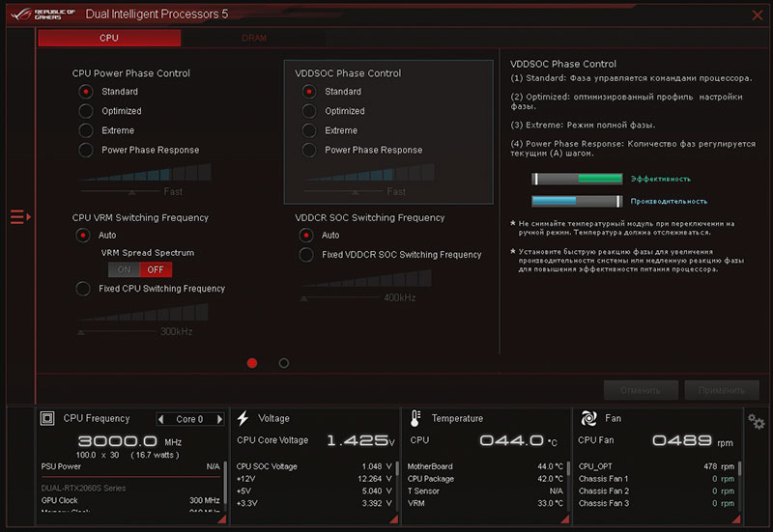The width and height of the screenshot is (773, 532).
Task: Click the CPU_OPT fan row
Action: click(656, 466)
